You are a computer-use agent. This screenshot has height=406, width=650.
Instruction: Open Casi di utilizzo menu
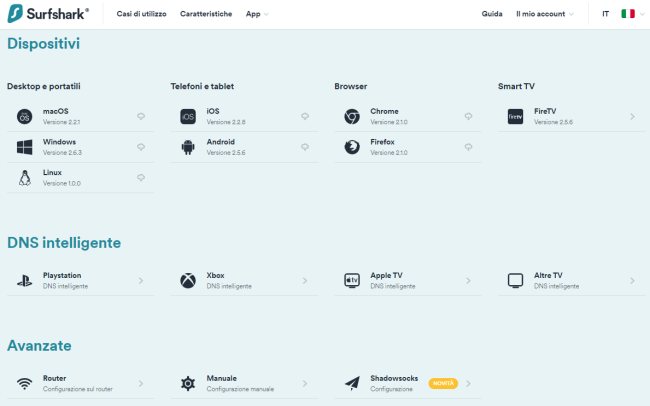coord(141,14)
